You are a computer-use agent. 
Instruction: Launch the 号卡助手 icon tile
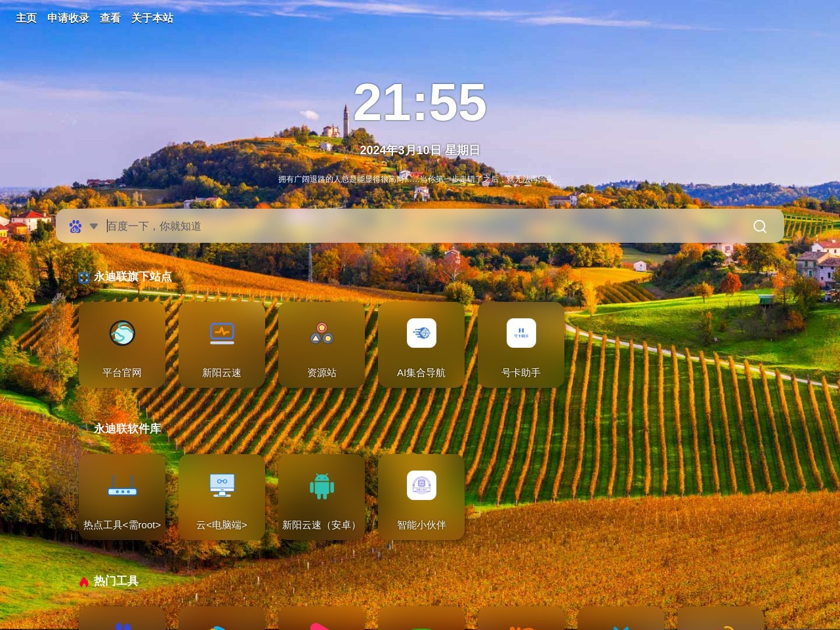[x=521, y=333]
